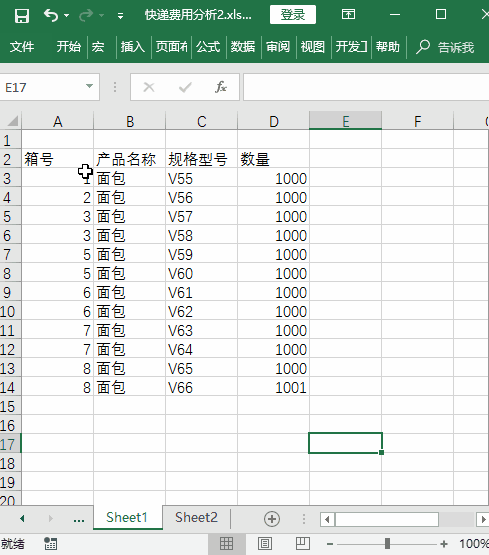The image size is (489, 555).
Task: Switch to the 帮助 ribbon tab
Action: point(387,47)
